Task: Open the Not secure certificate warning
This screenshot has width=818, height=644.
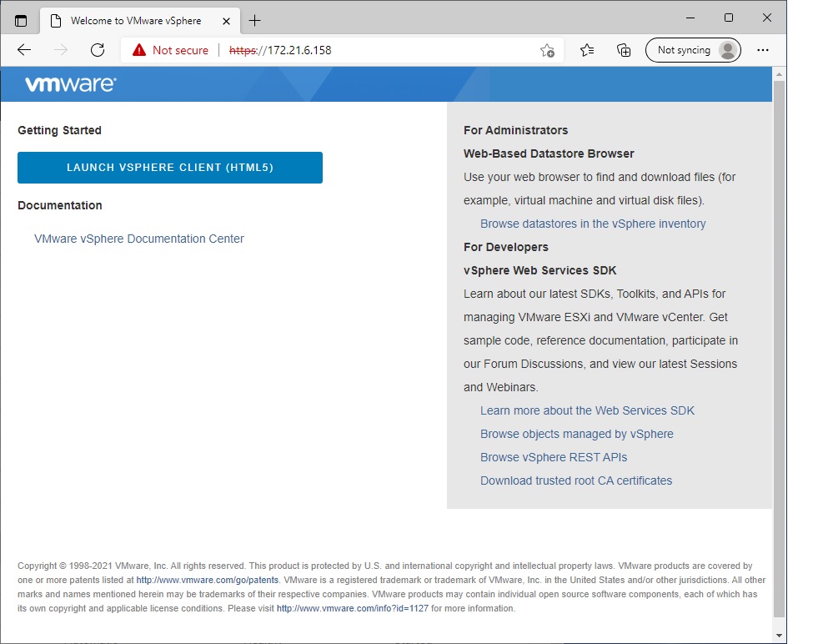Action: [x=170, y=50]
